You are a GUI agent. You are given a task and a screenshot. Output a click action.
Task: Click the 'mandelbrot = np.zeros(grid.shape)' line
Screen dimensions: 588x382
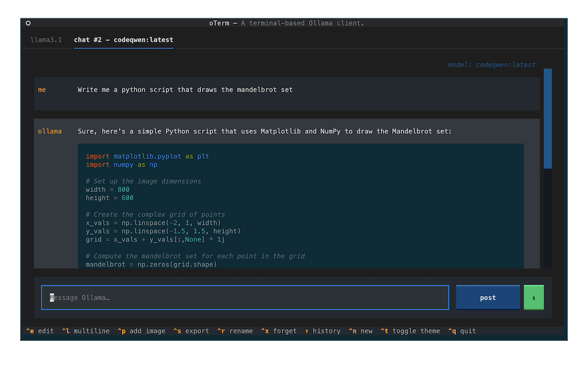pos(151,264)
